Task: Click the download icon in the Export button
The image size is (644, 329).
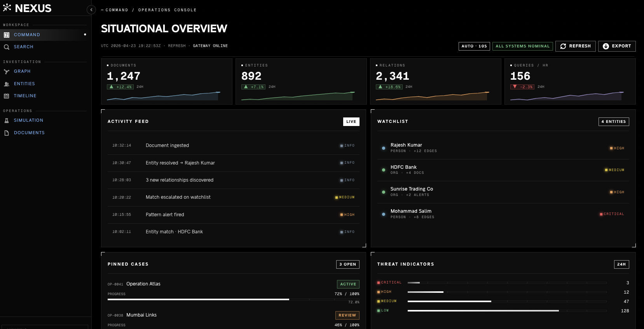Action: (x=606, y=46)
